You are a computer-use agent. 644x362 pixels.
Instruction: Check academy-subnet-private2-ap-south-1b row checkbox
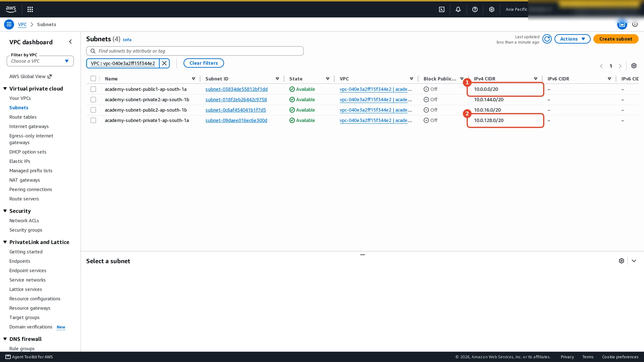(93, 100)
